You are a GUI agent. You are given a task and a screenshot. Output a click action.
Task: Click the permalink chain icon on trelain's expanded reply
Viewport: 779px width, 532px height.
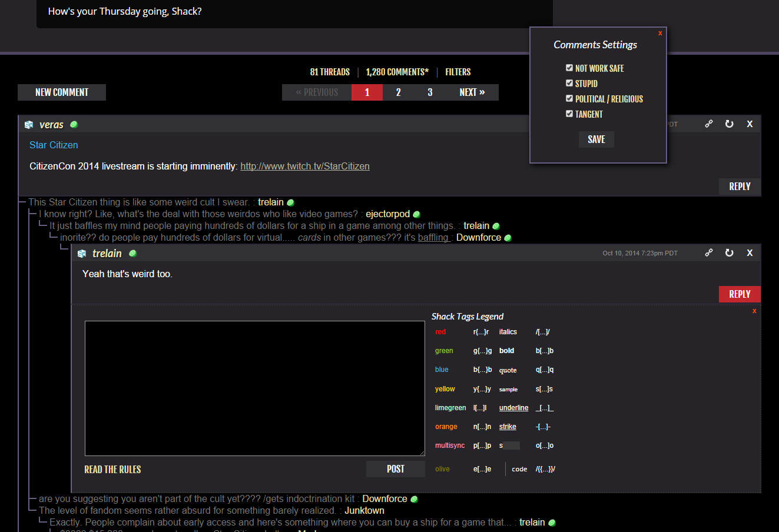click(709, 252)
